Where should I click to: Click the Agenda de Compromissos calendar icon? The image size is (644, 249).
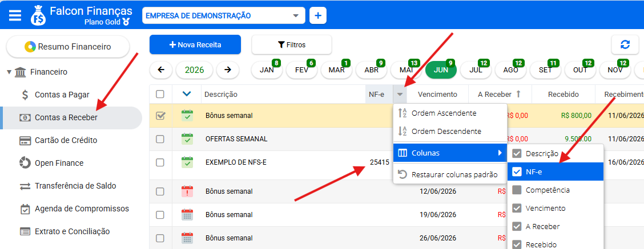25,209
